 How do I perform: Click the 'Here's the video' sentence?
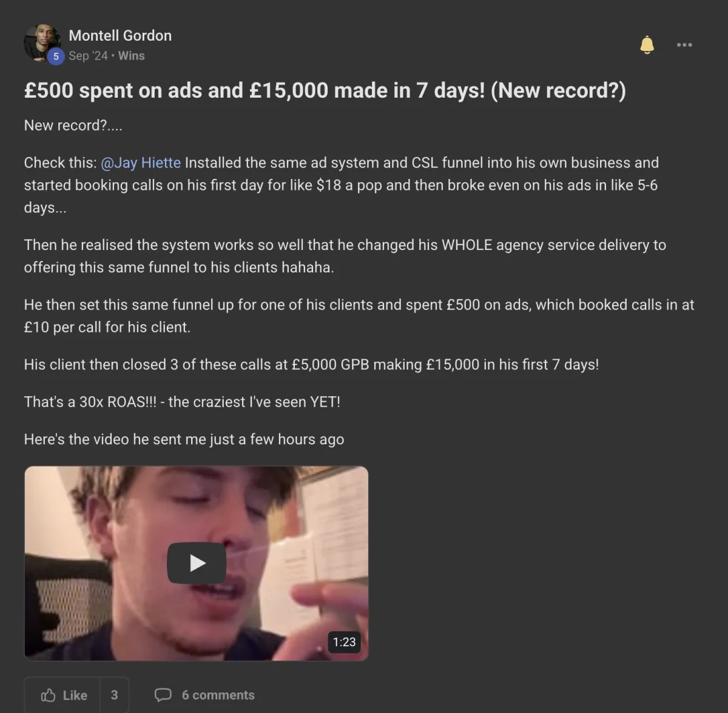coord(184,439)
